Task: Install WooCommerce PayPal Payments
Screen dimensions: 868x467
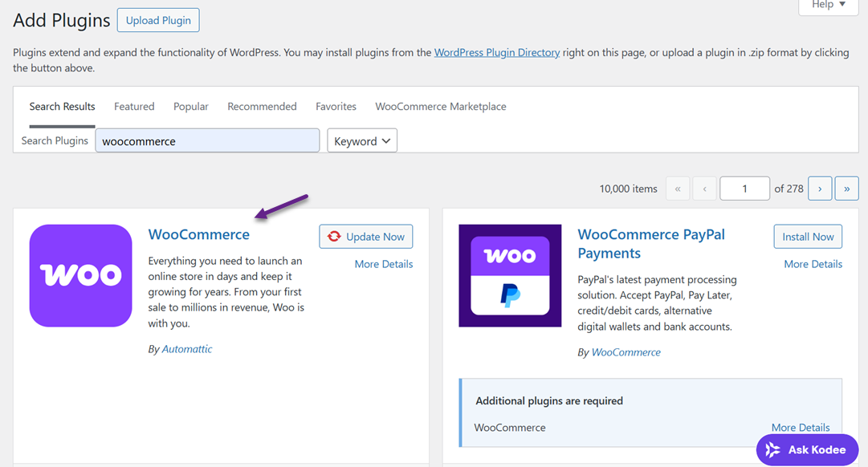Action: point(808,236)
